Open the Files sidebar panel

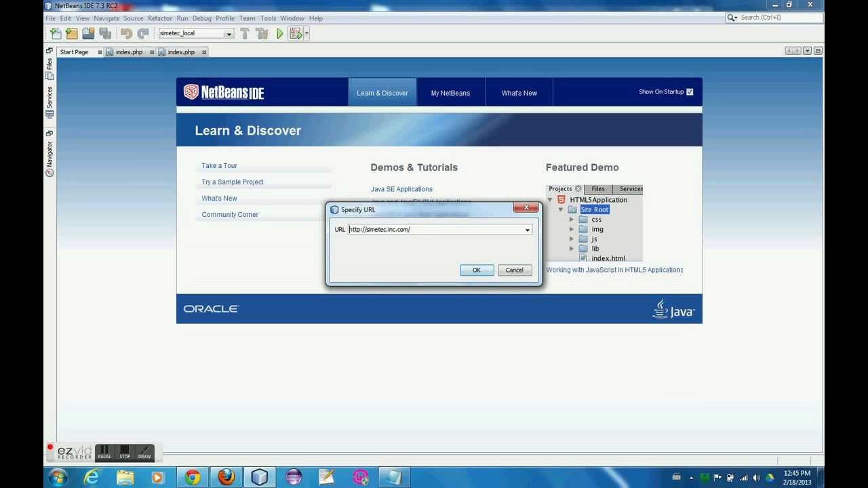point(49,68)
